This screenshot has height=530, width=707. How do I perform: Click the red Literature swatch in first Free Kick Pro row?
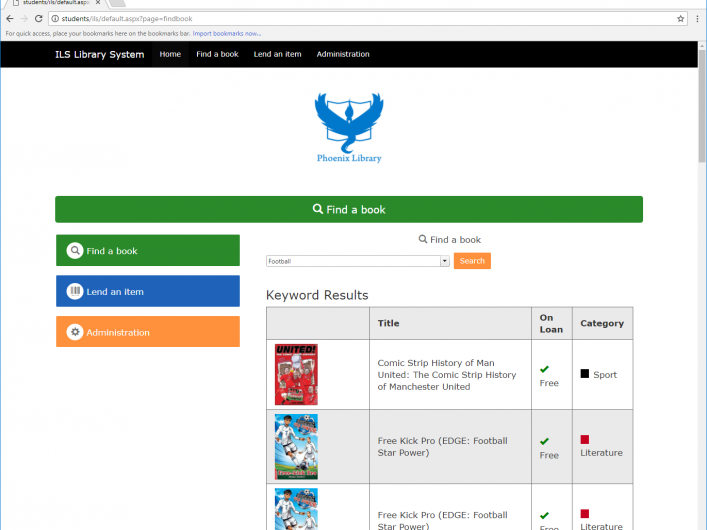point(585,439)
